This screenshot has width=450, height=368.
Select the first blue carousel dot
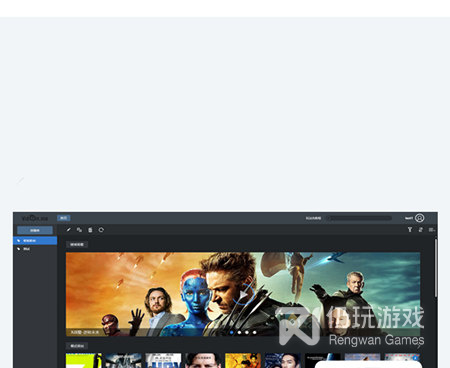pyautogui.click(x=232, y=332)
